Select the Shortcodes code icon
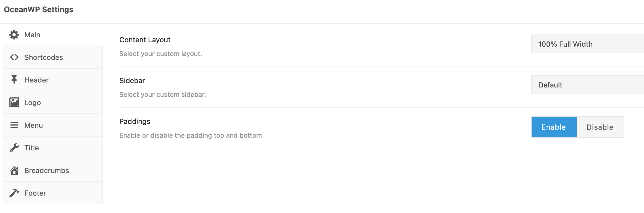The image size is (644, 213). coord(14,57)
